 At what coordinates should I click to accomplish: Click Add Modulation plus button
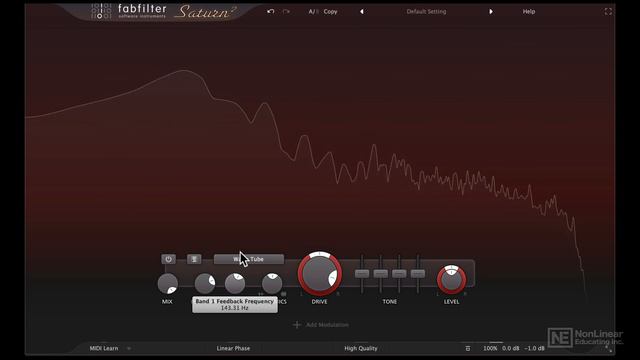pos(297,324)
